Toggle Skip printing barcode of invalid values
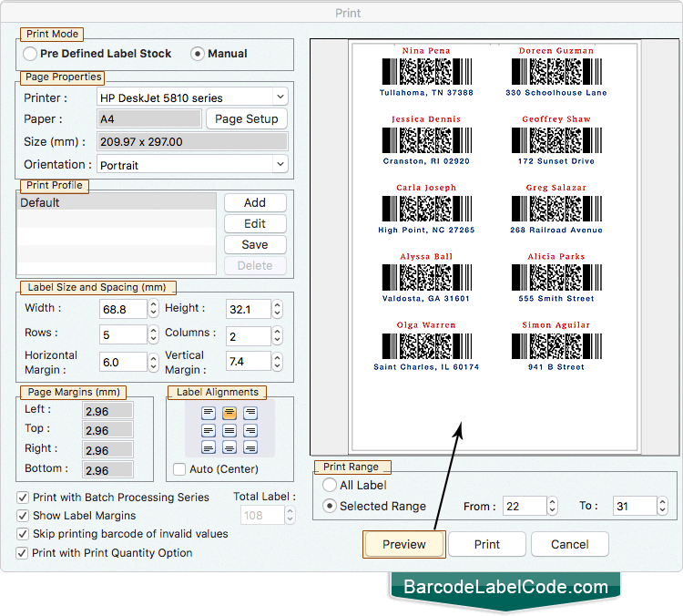Image resolution: width=683 pixels, height=616 pixels. pyautogui.click(x=23, y=534)
